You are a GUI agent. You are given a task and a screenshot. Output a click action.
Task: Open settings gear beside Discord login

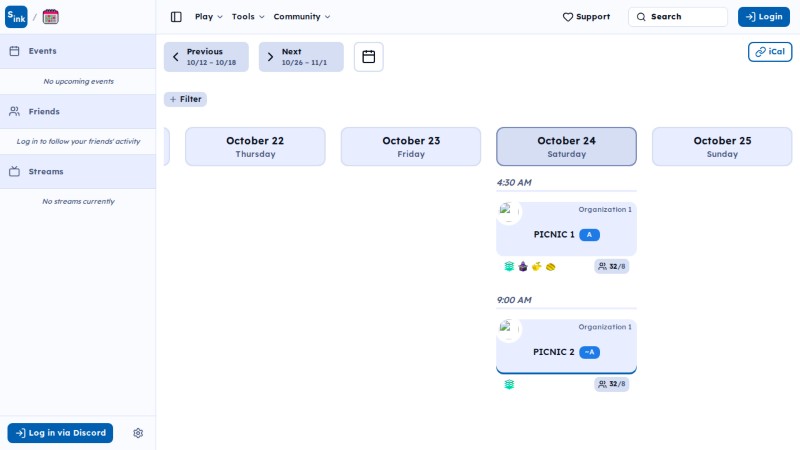pos(138,433)
